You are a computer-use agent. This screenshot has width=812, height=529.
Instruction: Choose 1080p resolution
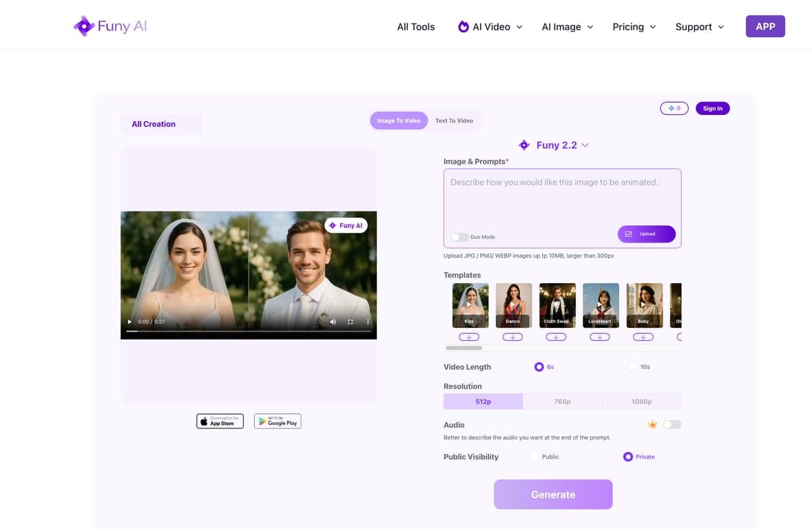coord(641,402)
